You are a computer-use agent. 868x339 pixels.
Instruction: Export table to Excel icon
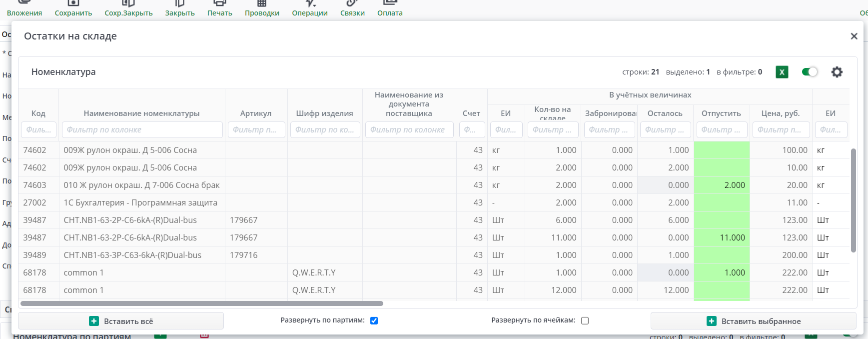(782, 72)
